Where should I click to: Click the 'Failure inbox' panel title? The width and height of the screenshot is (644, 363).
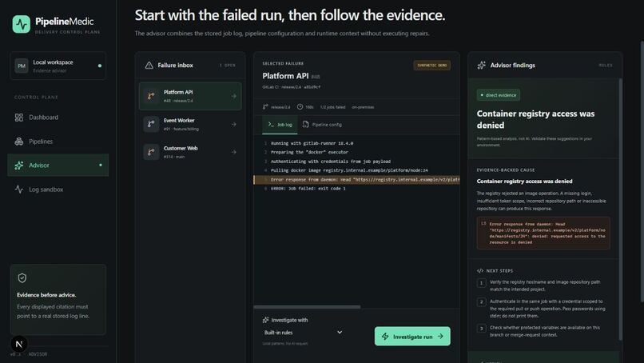[x=175, y=66]
